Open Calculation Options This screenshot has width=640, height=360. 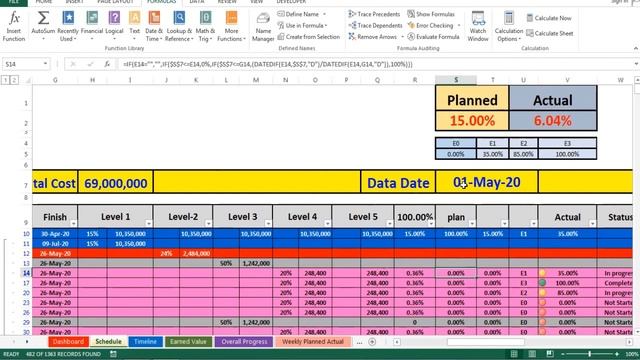[x=509, y=26]
